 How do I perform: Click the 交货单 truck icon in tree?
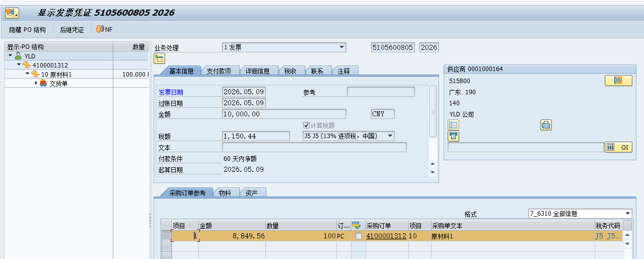tap(43, 83)
